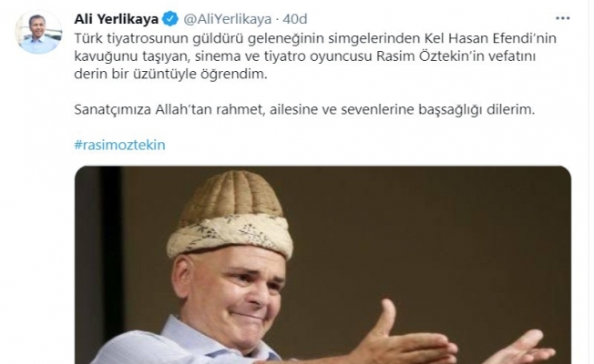Follow the #rasimoztekin hashtag

119,145
